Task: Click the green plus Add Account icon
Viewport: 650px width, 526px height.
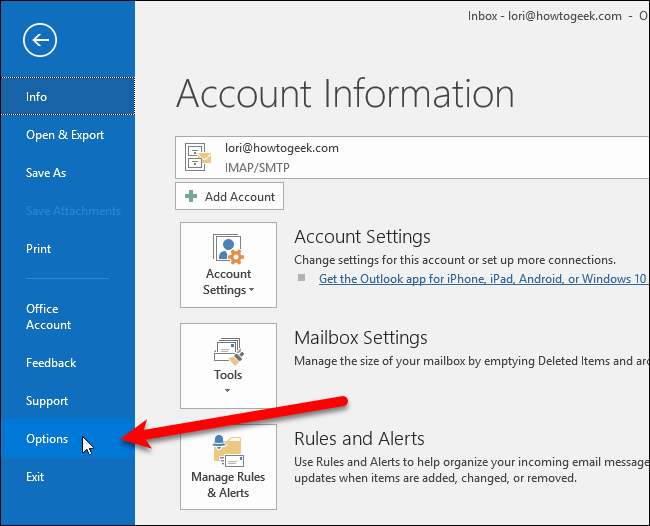Action: [191, 197]
